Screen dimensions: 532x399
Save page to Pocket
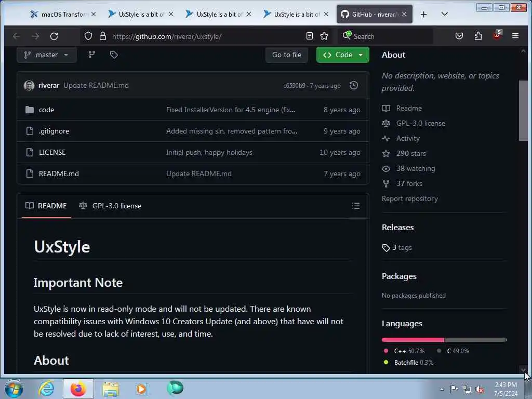pyautogui.click(x=459, y=36)
